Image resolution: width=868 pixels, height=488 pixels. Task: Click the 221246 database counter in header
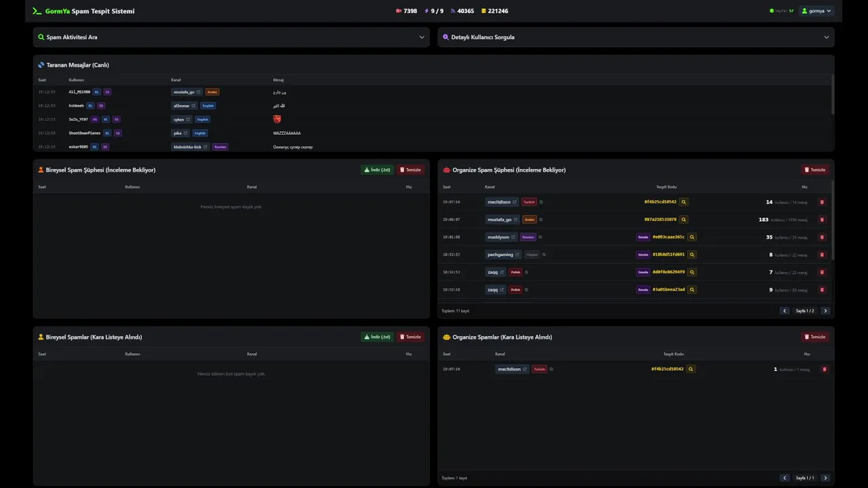coord(494,11)
